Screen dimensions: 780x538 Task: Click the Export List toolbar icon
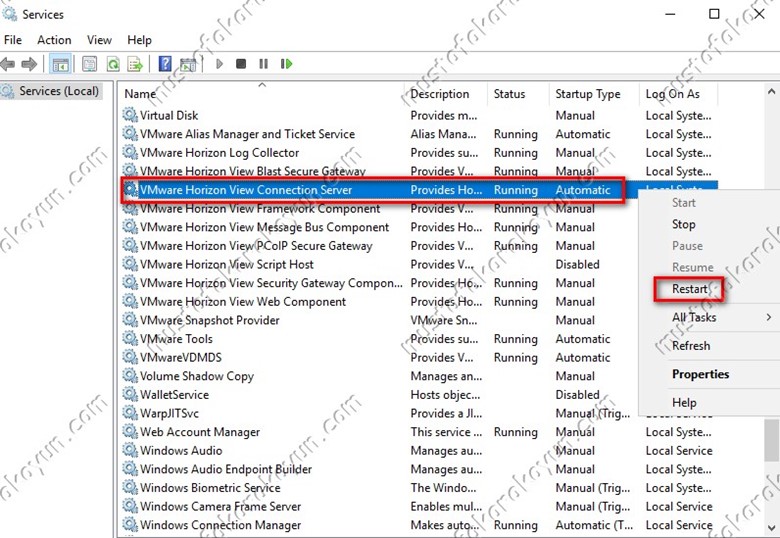click(135, 64)
